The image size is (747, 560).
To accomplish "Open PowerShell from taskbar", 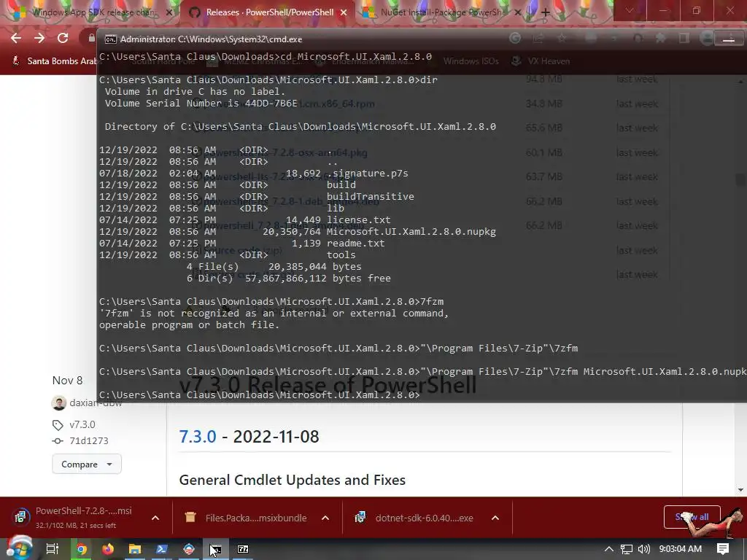I will (162, 549).
